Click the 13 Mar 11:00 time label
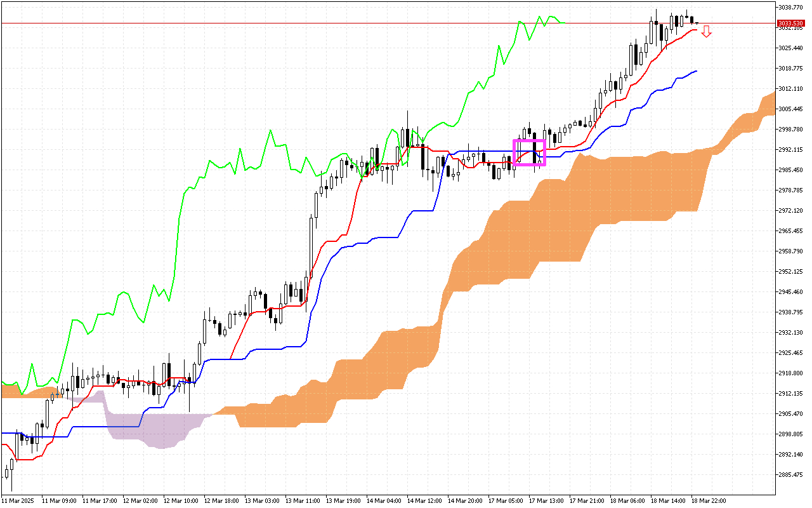The image size is (812, 508). [301, 501]
